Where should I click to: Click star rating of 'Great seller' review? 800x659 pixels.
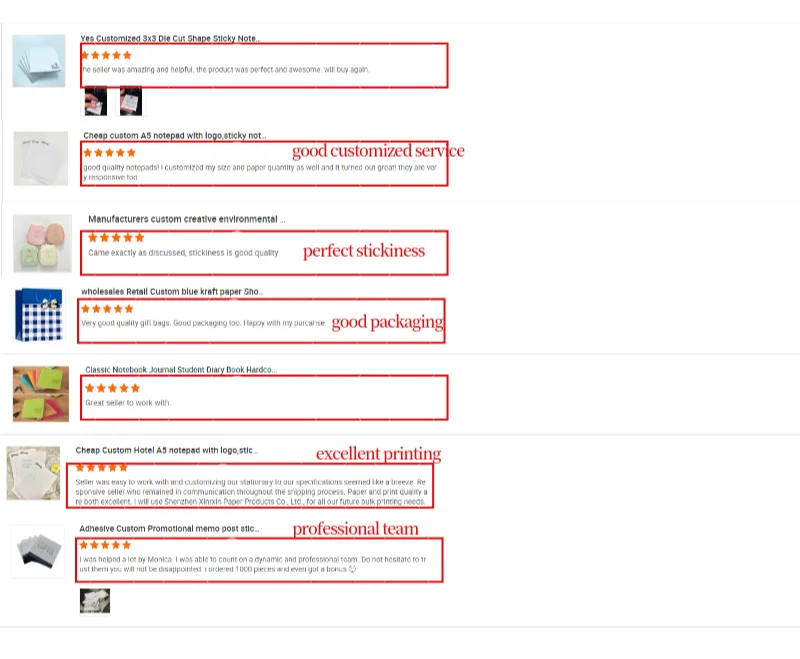[112, 389]
